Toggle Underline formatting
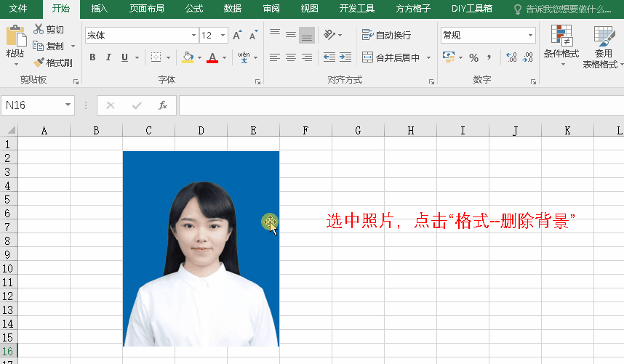The height and width of the screenshot is (364, 624). (124, 57)
